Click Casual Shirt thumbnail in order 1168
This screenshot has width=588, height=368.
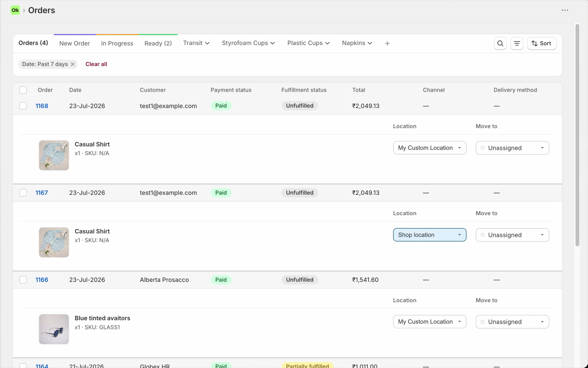point(54,155)
